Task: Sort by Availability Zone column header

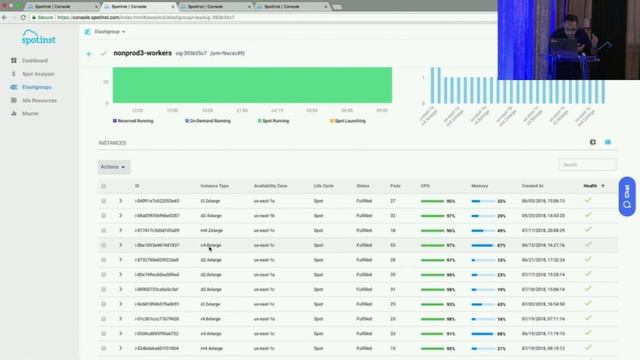Action: [x=270, y=186]
